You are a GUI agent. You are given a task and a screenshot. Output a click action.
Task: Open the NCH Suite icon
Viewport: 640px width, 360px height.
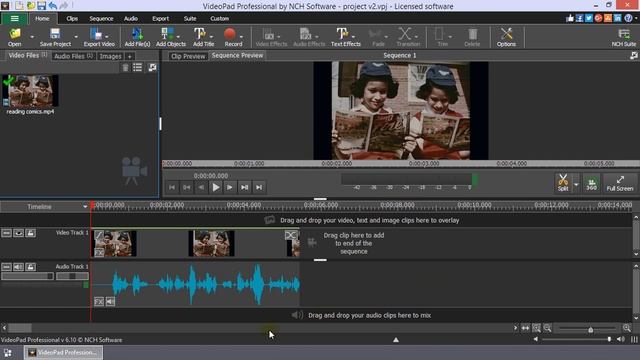coord(624,37)
